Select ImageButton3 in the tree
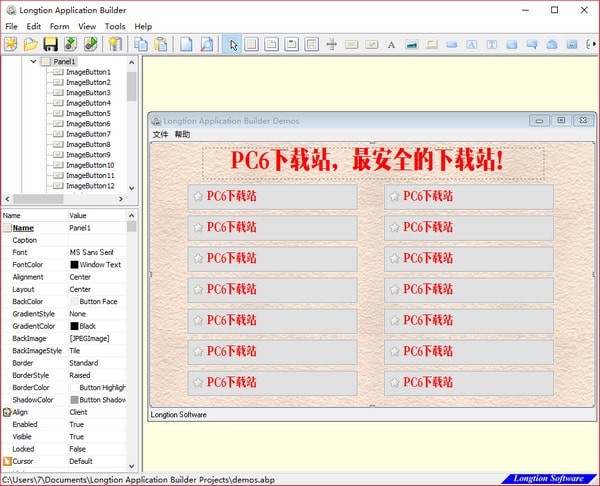Screen dimensions: 600x486 (88, 93)
